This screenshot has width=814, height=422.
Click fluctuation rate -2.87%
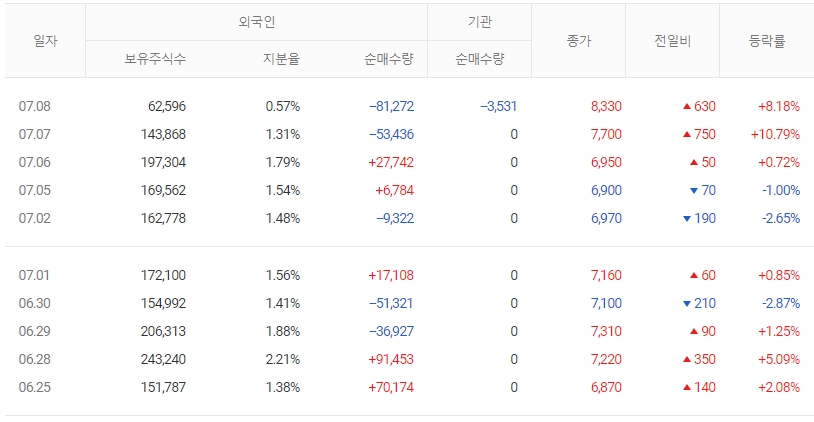pyautogui.click(x=781, y=303)
